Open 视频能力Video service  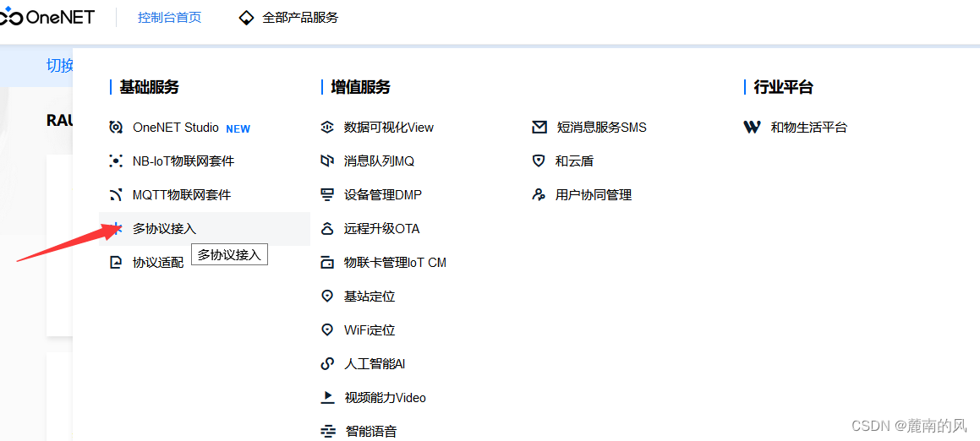tap(385, 397)
